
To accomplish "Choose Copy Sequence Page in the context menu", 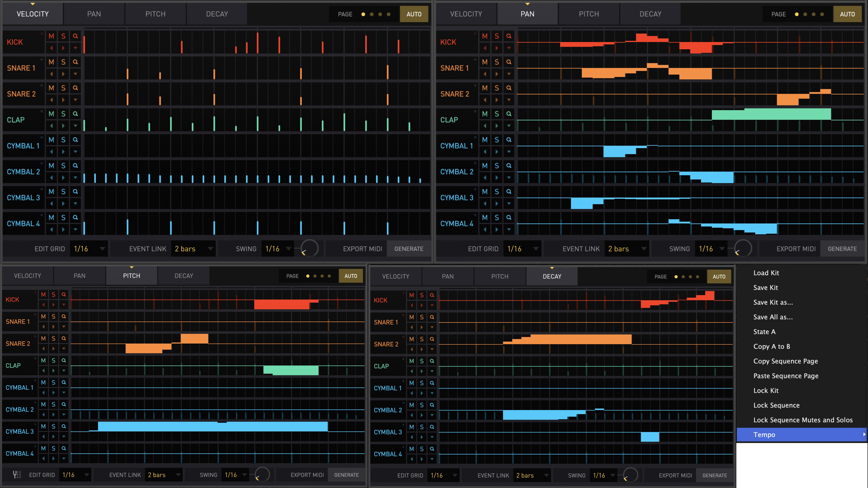I will (x=785, y=361).
